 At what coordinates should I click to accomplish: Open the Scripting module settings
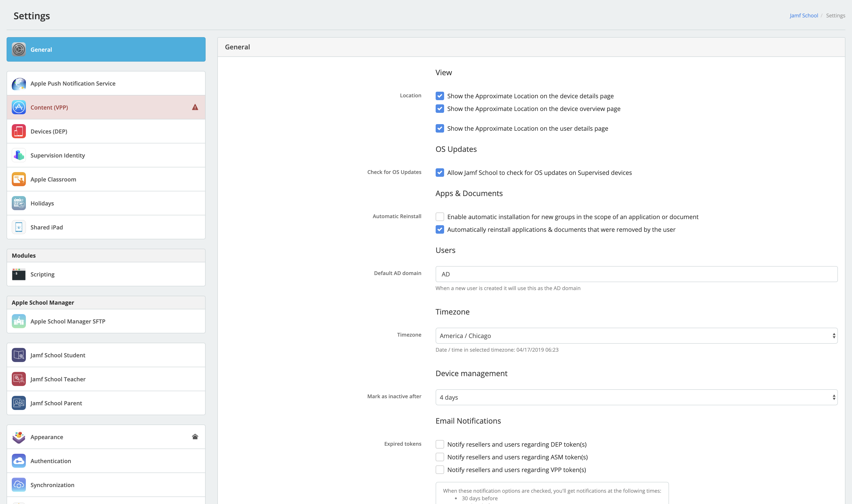click(x=106, y=274)
